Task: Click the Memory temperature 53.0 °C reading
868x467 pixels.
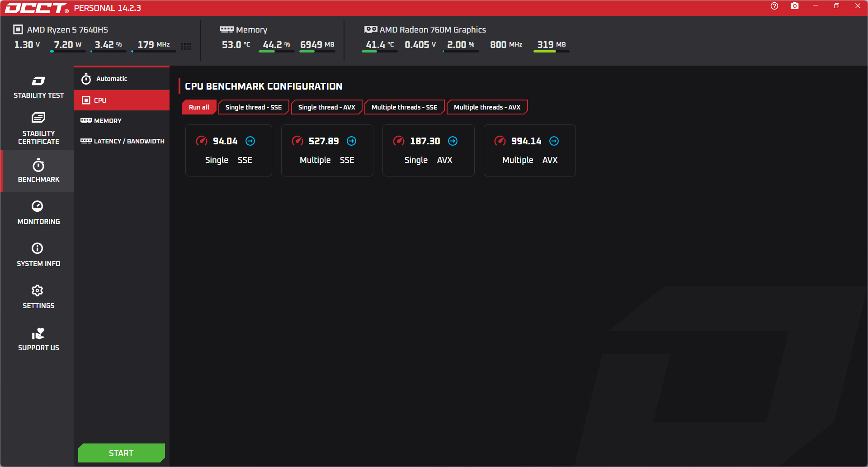Action: coord(236,45)
